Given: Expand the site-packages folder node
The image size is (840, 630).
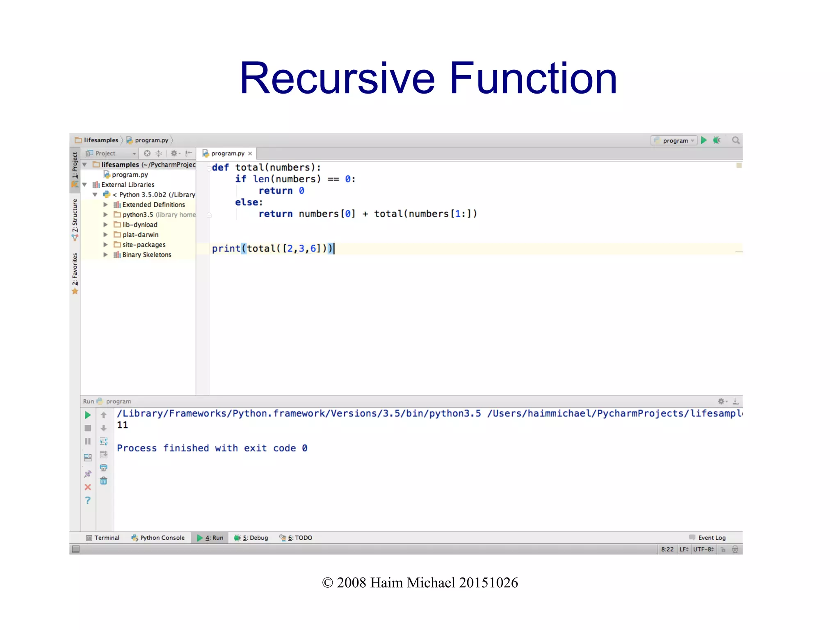Looking at the screenshot, I should (105, 245).
